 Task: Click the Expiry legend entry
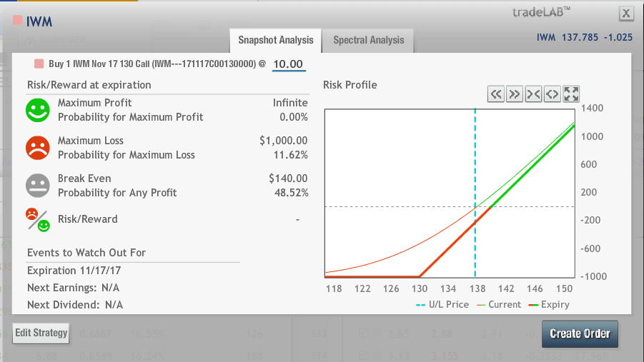tap(549, 305)
